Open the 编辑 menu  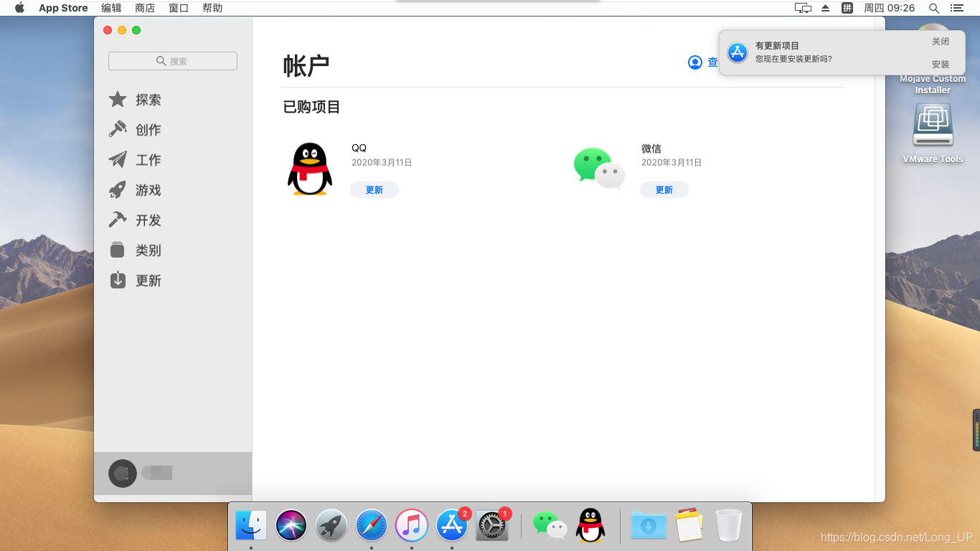111,8
